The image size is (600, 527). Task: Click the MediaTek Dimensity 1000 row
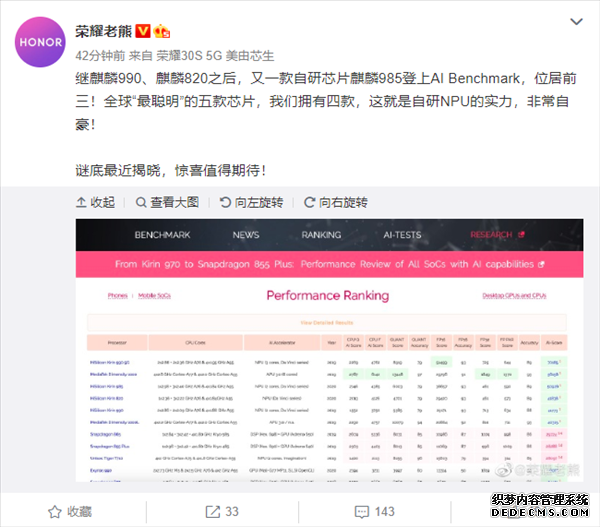pos(327,374)
